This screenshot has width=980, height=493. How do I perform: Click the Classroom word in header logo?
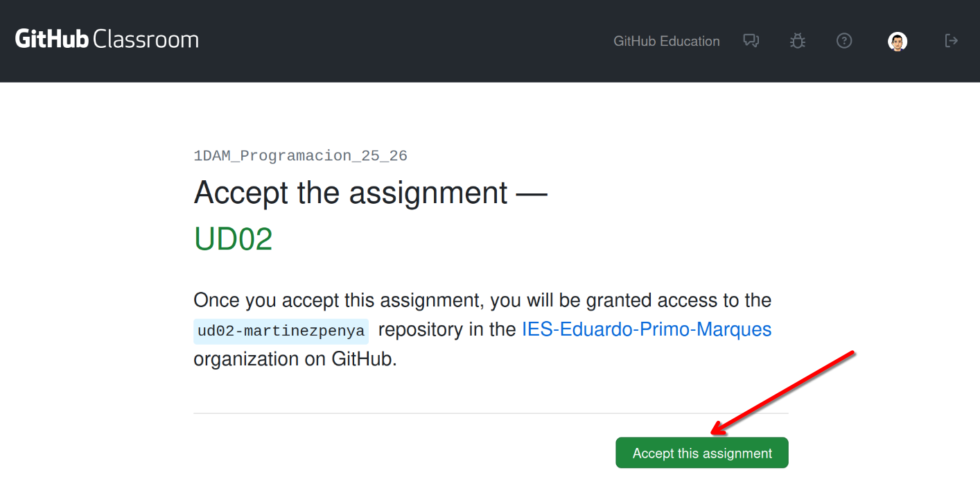(x=146, y=40)
